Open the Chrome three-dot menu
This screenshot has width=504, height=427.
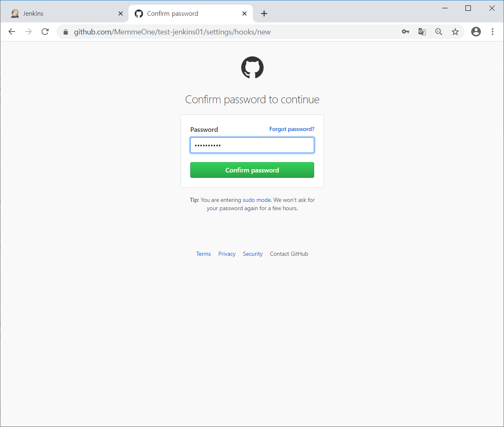click(x=492, y=32)
